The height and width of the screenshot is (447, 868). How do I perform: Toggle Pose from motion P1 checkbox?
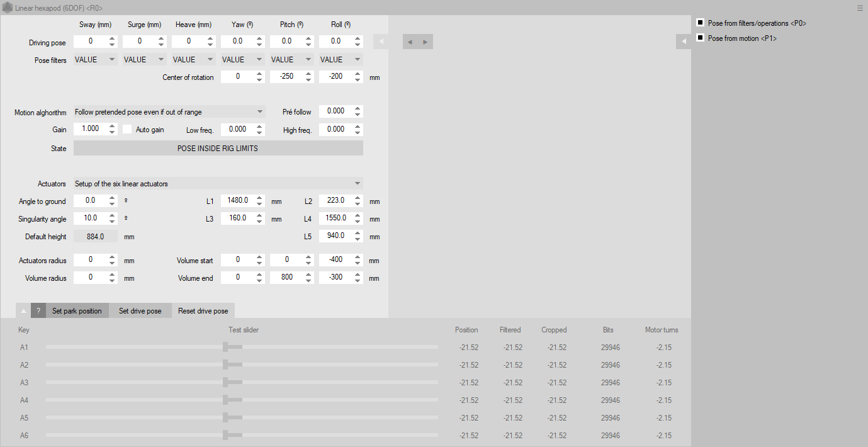700,38
